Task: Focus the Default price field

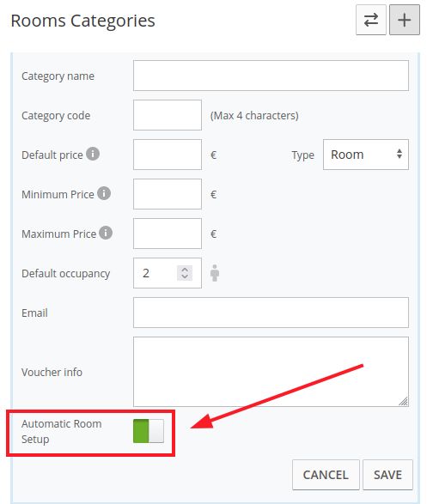Action: [168, 155]
